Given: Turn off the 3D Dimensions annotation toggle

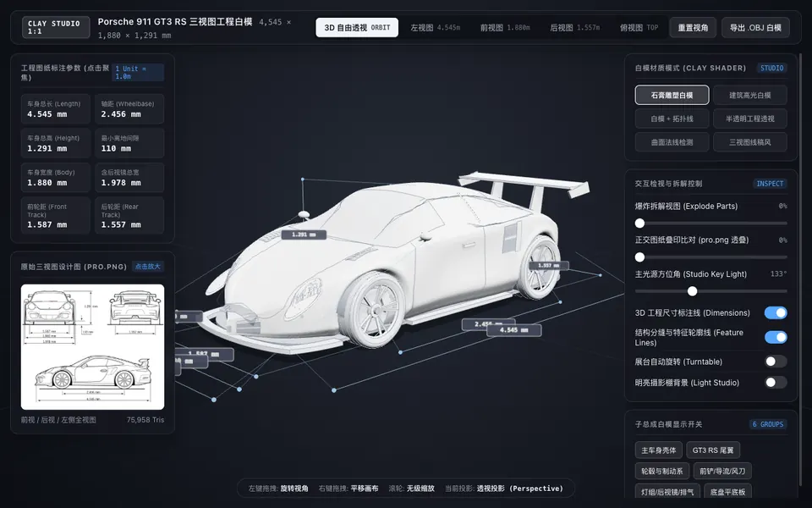Looking at the screenshot, I should click(776, 312).
